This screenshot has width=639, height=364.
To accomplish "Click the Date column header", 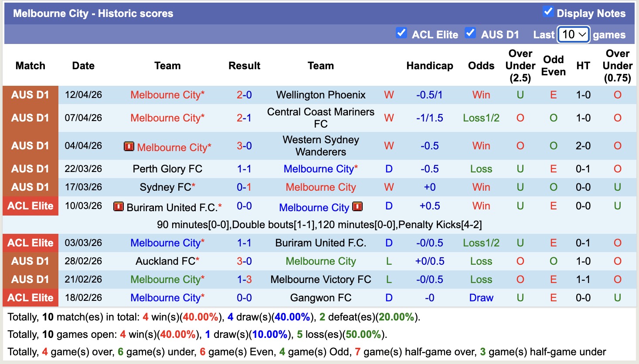I will 83,66.
